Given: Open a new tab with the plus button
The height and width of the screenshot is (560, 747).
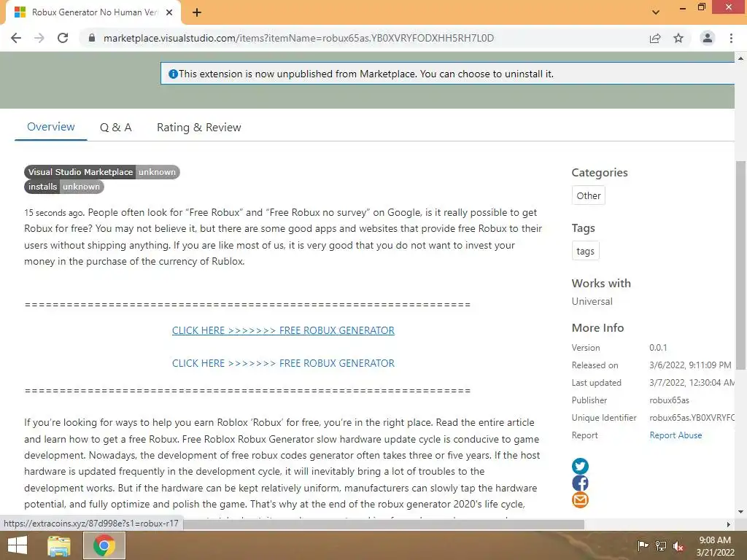Looking at the screenshot, I should [197, 12].
